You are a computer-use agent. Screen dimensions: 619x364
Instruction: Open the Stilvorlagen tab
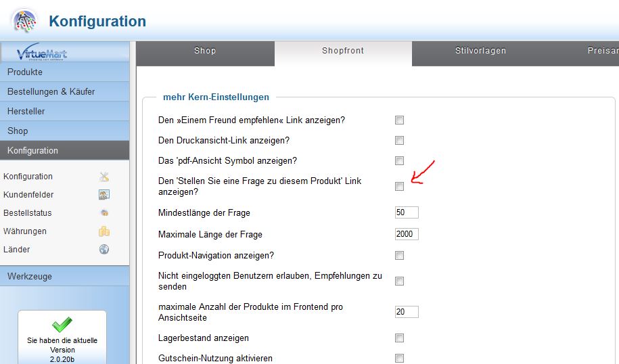click(x=480, y=51)
